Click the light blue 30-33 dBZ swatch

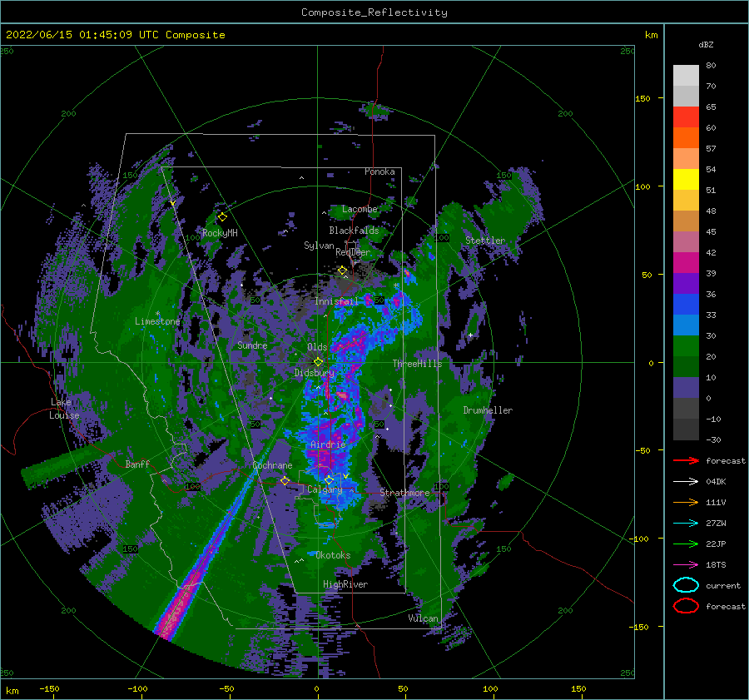coord(686,325)
